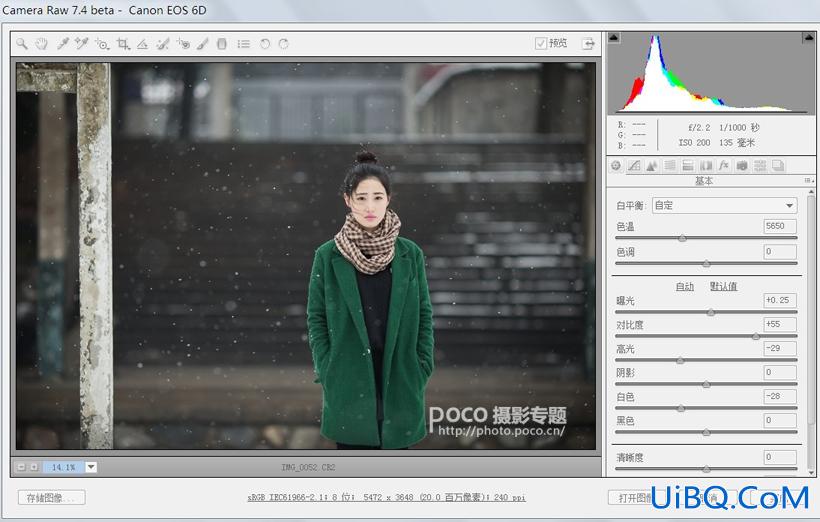Adjust the 白色 whites slider
820x522 pixels.
pos(681,408)
